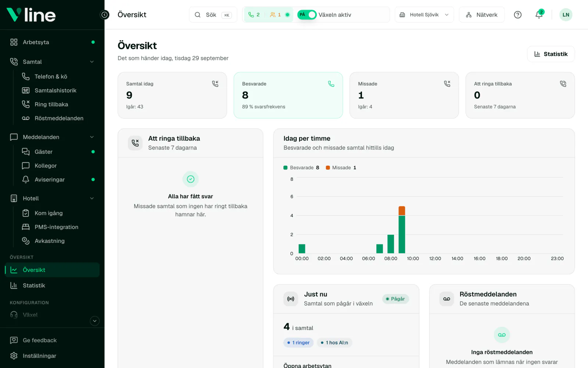Click the callback icon in Att ringa tillbaka panel header

coord(135,143)
